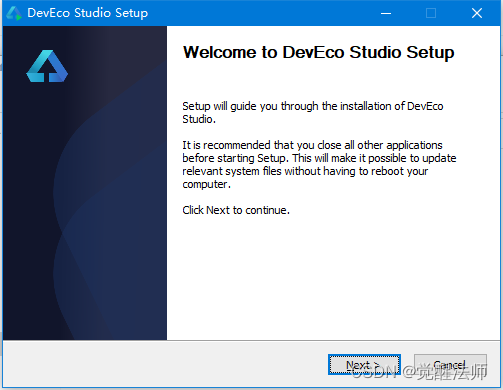Screen dimensions: 503x390
Task: Click the 'Click Next to continue.' line
Action: coord(236,210)
